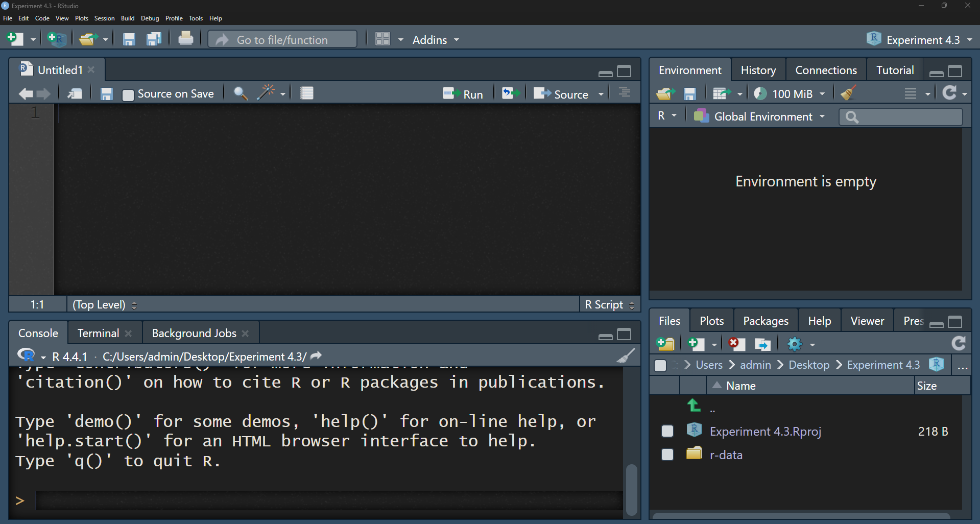Clear environment objects with the broom
The width and height of the screenshot is (980, 524).
848,93
